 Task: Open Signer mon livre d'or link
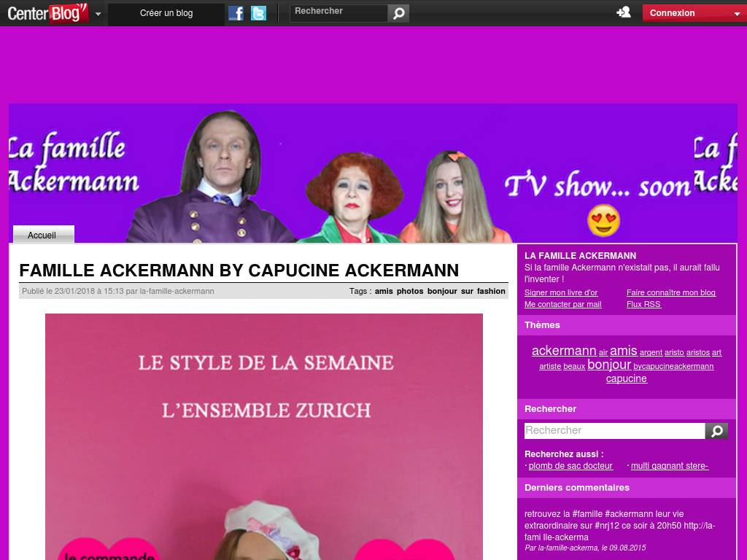pyautogui.click(x=560, y=292)
